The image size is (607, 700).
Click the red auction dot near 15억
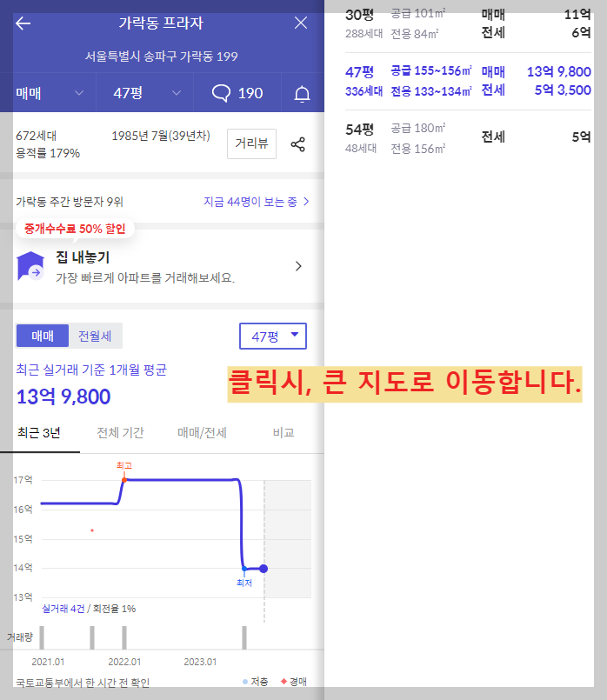pyautogui.click(x=92, y=530)
